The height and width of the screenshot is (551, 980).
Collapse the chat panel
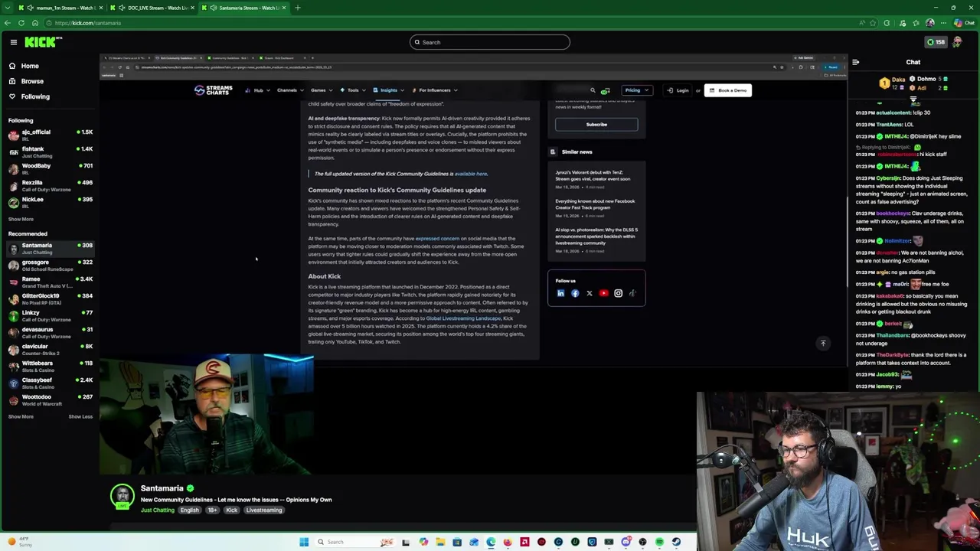click(x=855, y=62)
